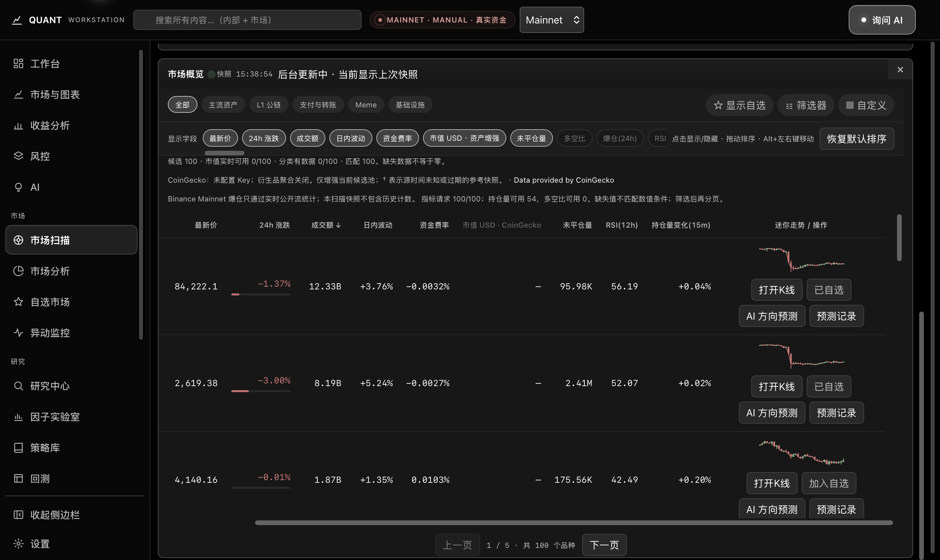This screenshot has width=940, height=560.
Task: Click the field chips scrollbar under 最新价
Action: [x=224, y=153]
